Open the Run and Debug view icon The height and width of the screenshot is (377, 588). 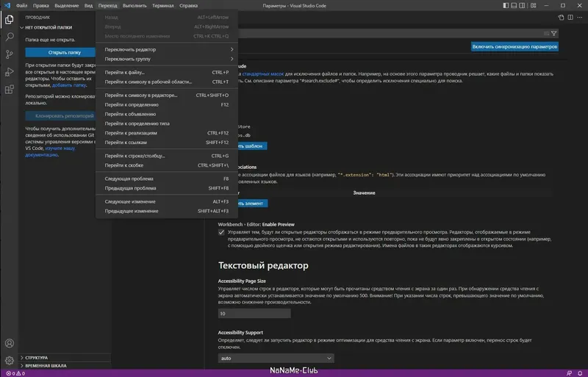click(x=10, y=72)
